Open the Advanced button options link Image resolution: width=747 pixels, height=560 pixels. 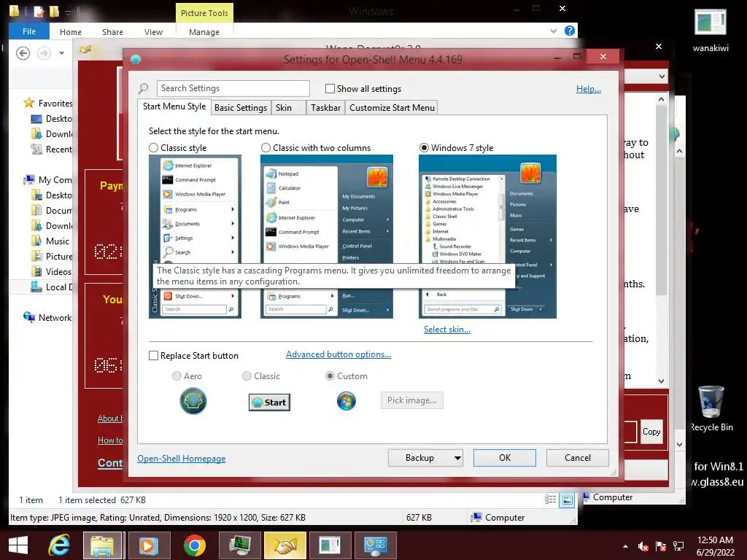(338, 354)
